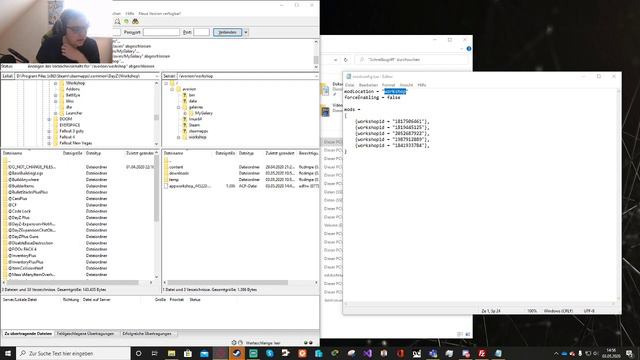The height and width of the screenshot is (360, 640).
Task: Click the Explorer refresh icon
Action: tap(346, 60)
